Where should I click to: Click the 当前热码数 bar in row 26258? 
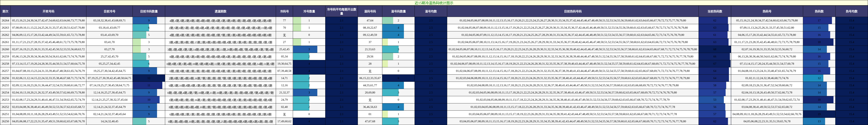click(x=714, y=64)
